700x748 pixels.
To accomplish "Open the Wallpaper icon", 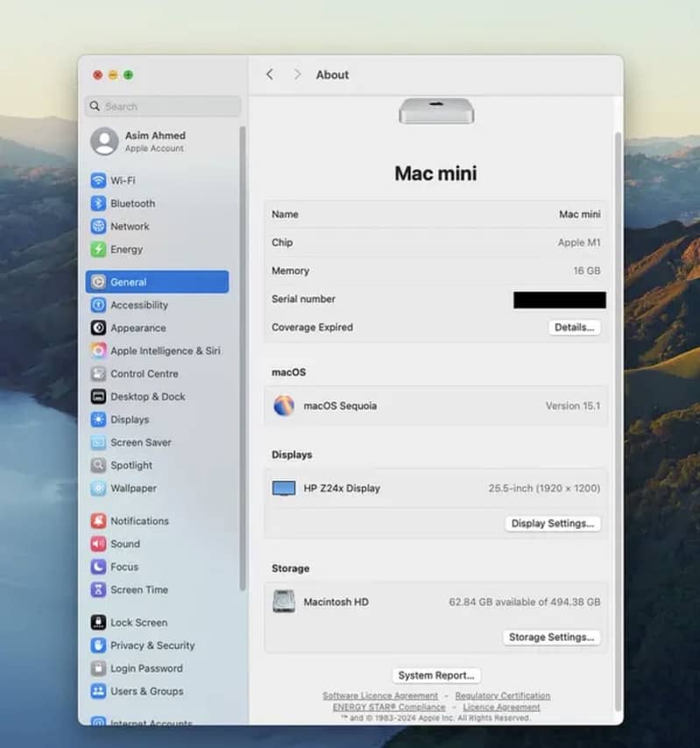I will [98, 488].
